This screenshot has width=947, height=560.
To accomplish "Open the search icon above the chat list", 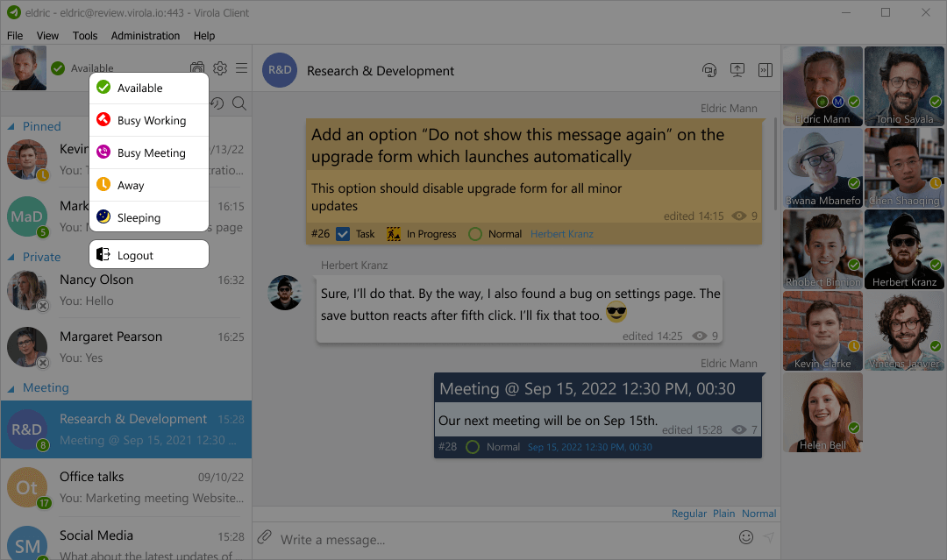I will click(239, 103).
